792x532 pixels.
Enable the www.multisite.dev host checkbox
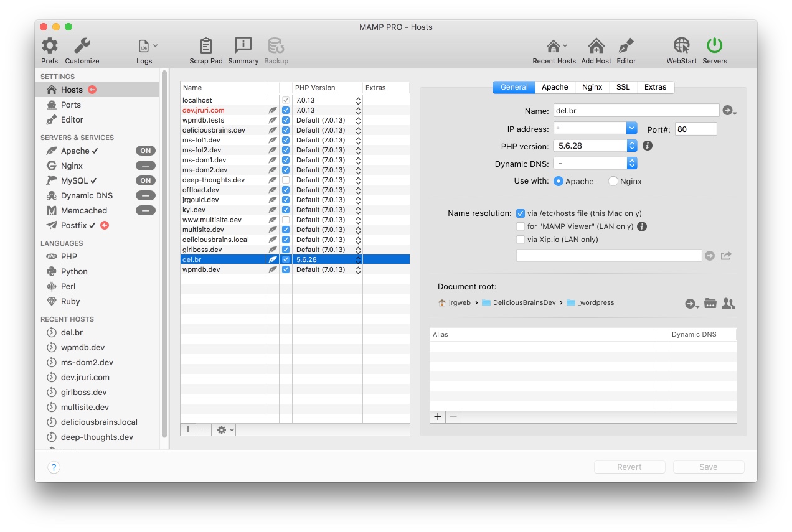(286, 220)
